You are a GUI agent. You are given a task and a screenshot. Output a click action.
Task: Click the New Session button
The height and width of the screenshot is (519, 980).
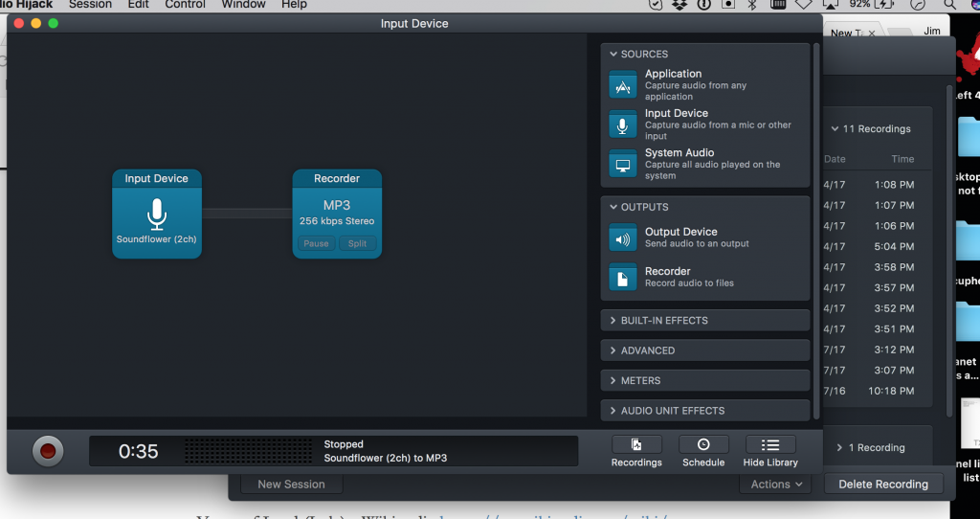(x=291, y=484)
